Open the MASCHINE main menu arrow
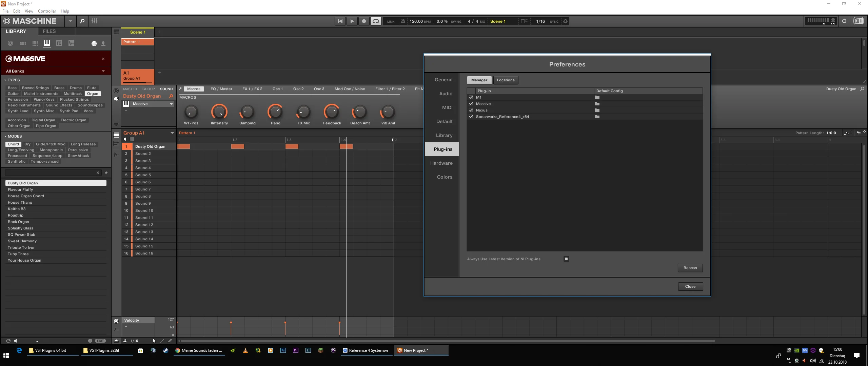Image resolution: width=868 pixels, height=366 pixels. (x=70, y=21)
